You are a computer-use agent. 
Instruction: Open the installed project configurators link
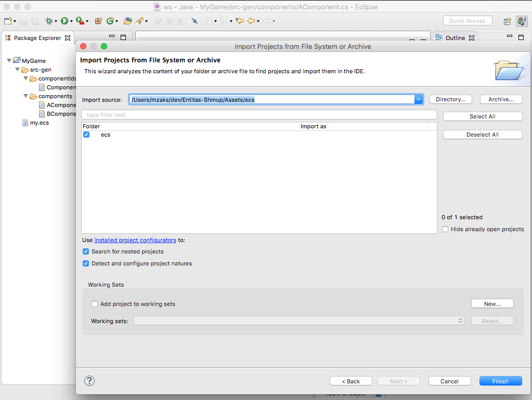tap(135, 240)
